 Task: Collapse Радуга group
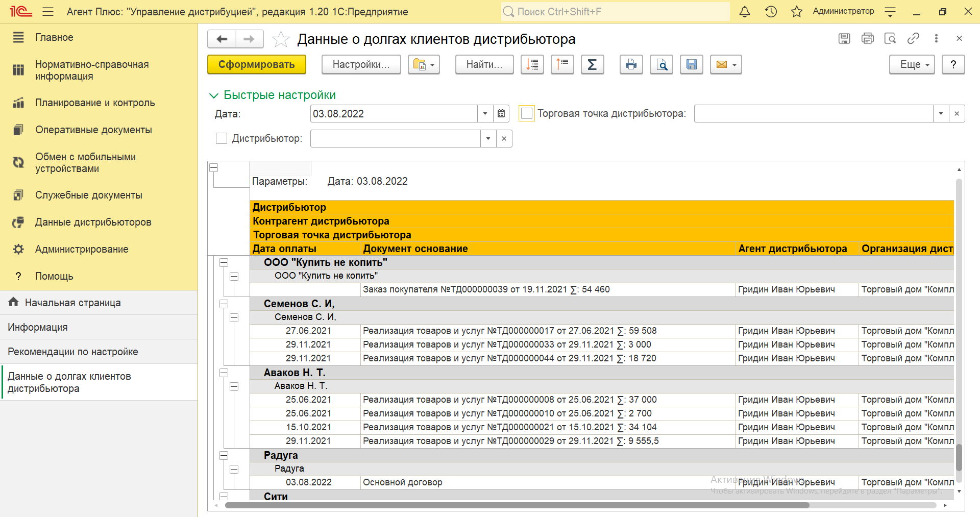click(224, 455)
